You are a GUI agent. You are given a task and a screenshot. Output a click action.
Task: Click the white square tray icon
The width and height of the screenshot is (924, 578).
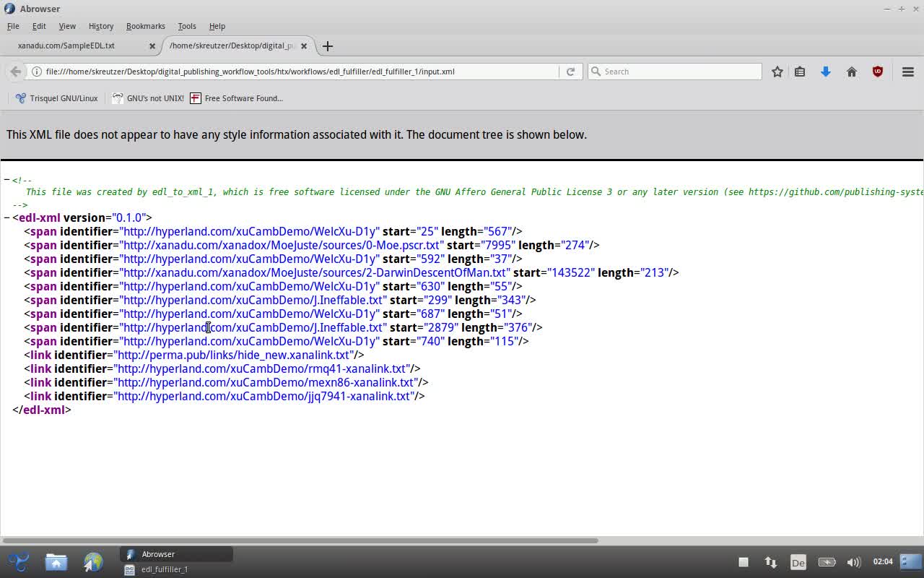click(x=743, y=561)
